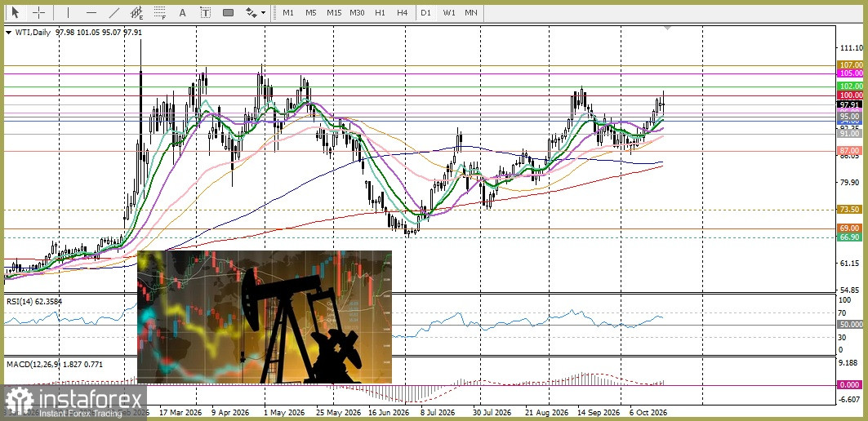
Task: Pick the equidistant channel tool
Action: (136, 12)
